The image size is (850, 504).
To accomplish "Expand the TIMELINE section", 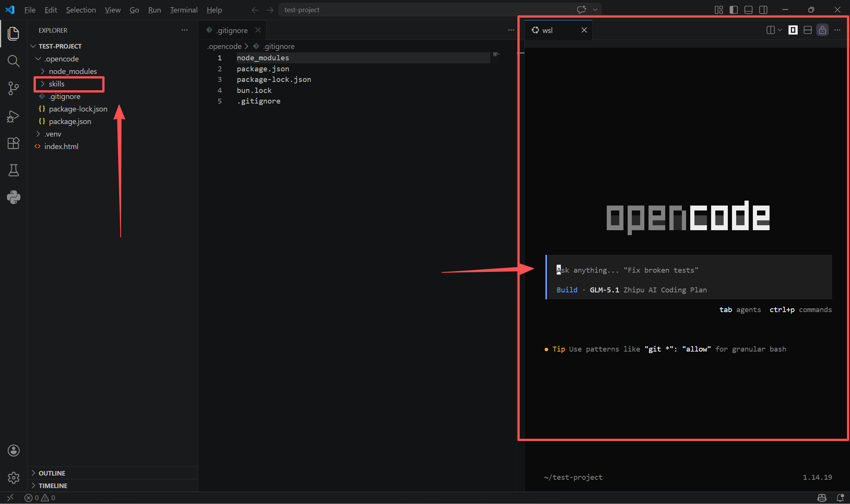I will pyautogui.click(x=33, y=485).
